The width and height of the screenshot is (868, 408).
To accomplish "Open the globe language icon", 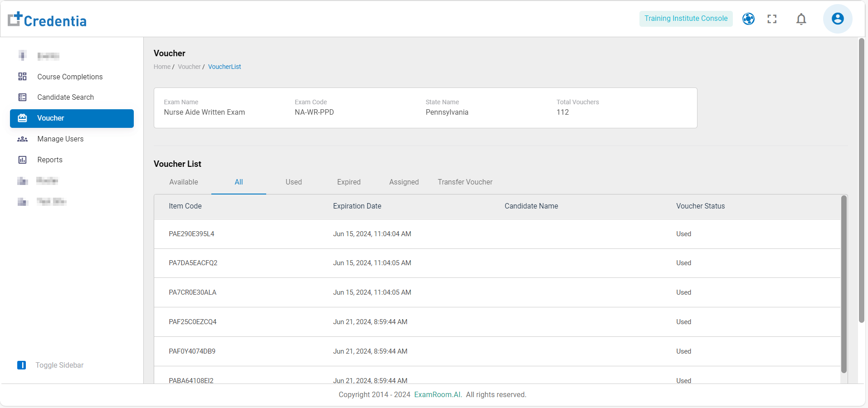I will coord(748,19).
